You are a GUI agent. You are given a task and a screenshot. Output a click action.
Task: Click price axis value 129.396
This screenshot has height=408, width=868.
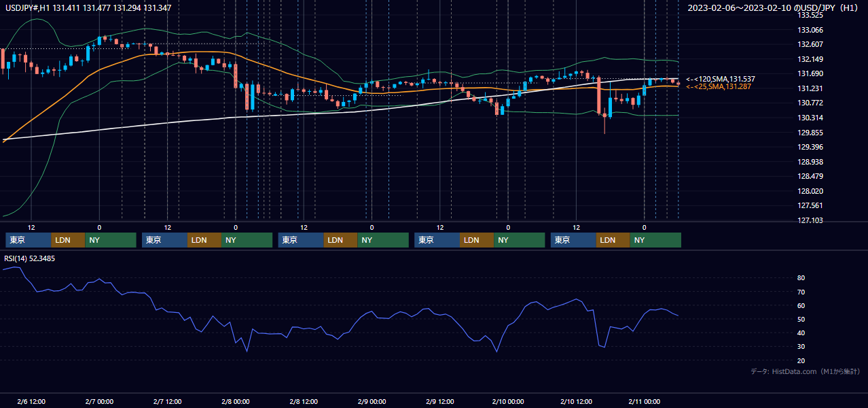pos(810,147)
